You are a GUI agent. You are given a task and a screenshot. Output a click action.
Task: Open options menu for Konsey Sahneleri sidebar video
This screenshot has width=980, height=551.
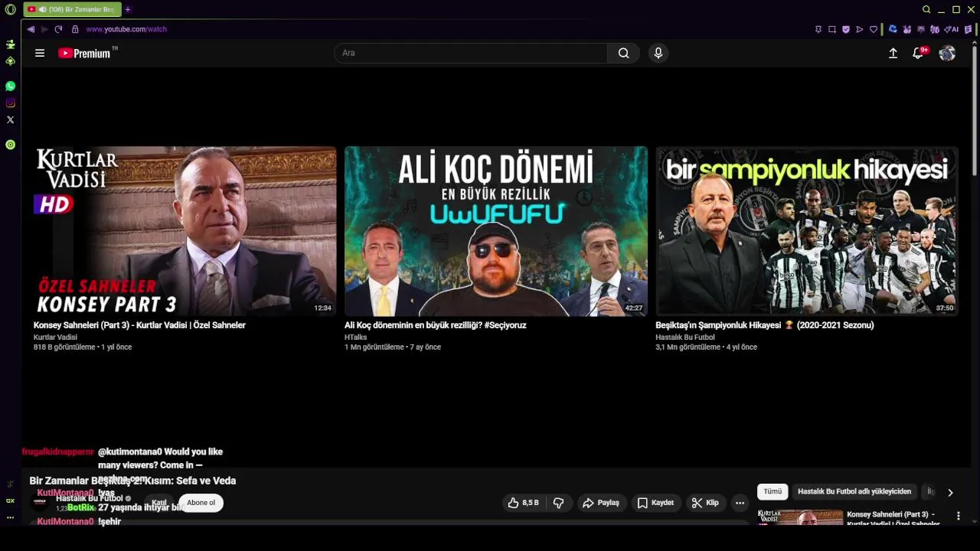tap(958, 517)
